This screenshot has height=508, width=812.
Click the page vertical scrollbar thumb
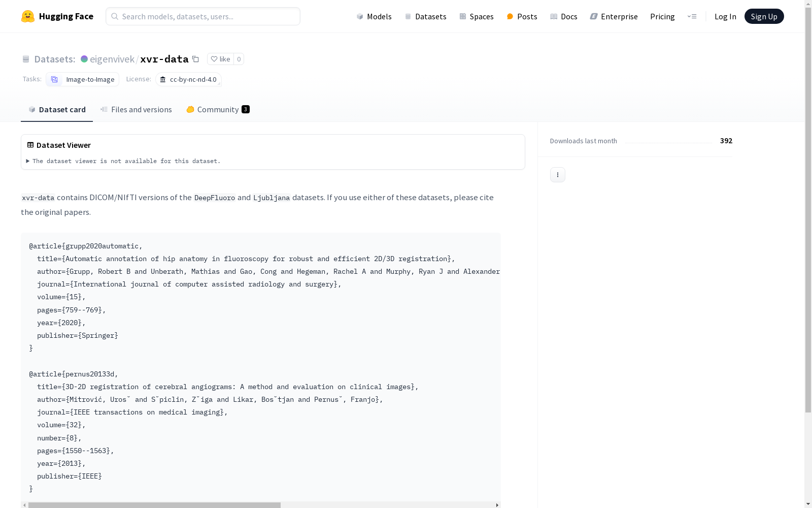coord(808,209)
